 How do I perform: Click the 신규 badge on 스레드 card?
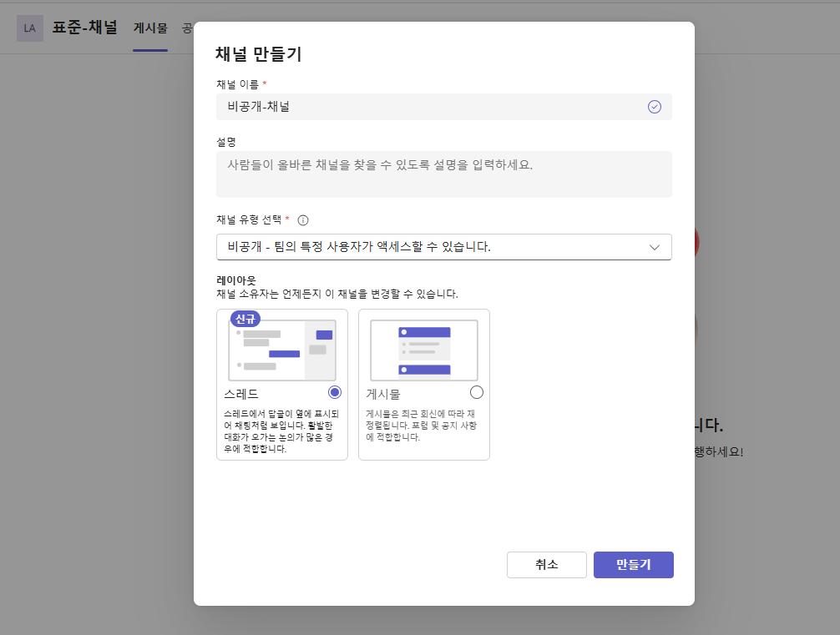[x=245, y=319]
